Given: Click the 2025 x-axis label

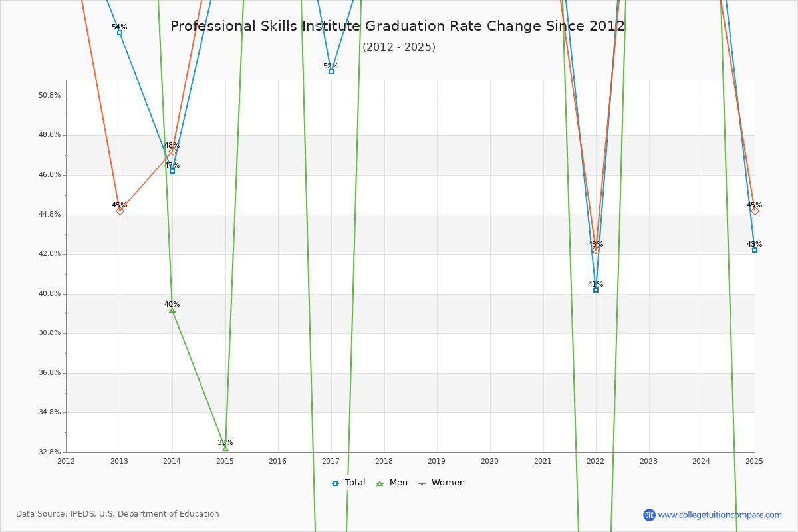Looking at the screenshot, I should coord(754,461).
